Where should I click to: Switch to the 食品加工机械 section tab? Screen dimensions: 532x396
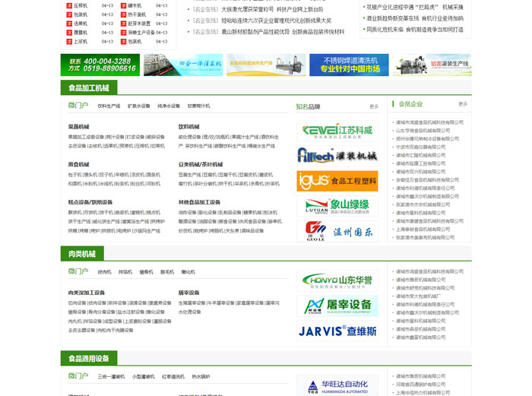point(89,88)
